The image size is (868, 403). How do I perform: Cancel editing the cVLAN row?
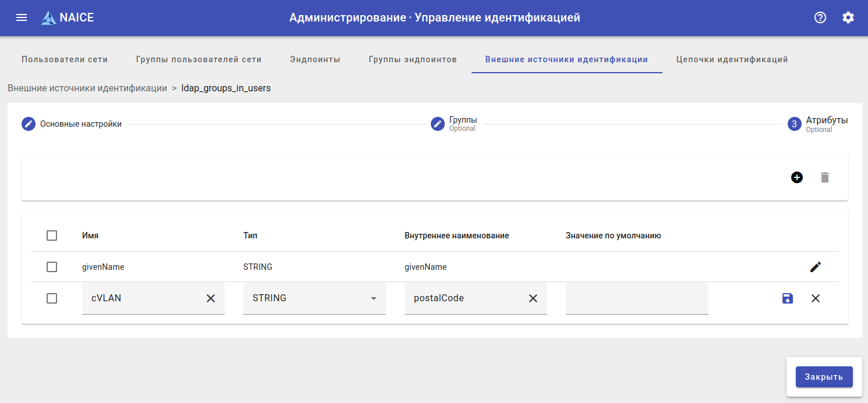pyautogui.click(x=816, y=298)
